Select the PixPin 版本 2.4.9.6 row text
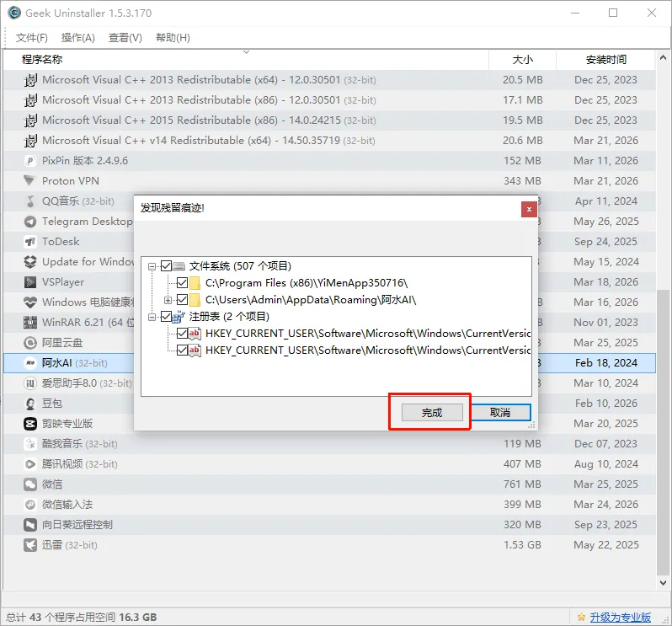The image size is (672, 626). (85, 161)
